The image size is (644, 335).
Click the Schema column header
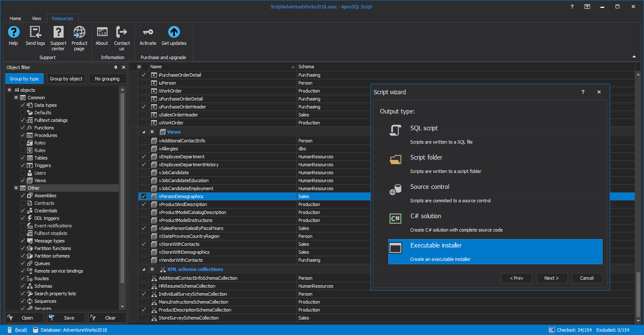pos(466,67)
